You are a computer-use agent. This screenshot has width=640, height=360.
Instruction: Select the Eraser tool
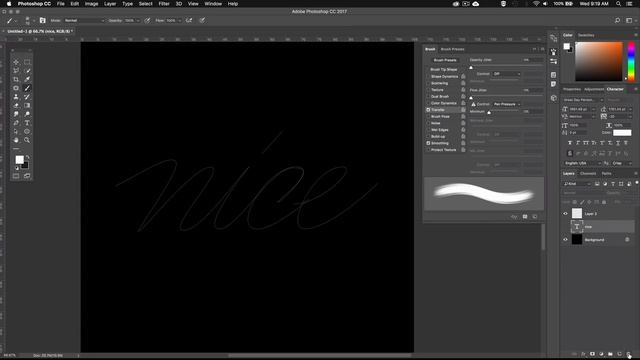pos(16,105)
